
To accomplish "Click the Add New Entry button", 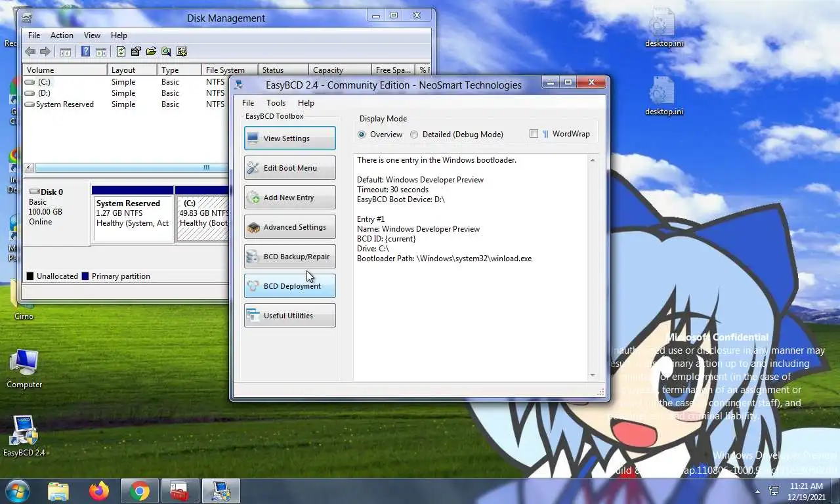I will pyautogui.click(x=290, y=198).
